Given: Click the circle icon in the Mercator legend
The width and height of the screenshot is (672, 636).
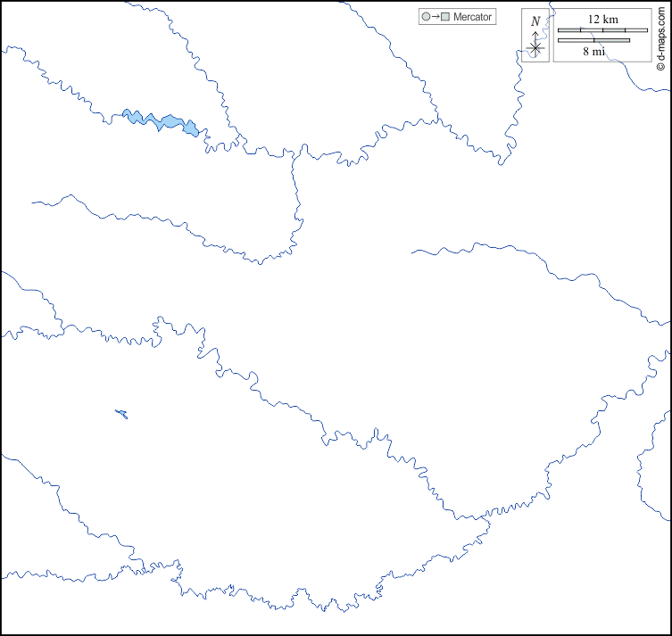Looking at the screenshot, I should pyautogui.click(x=427, y=17).
